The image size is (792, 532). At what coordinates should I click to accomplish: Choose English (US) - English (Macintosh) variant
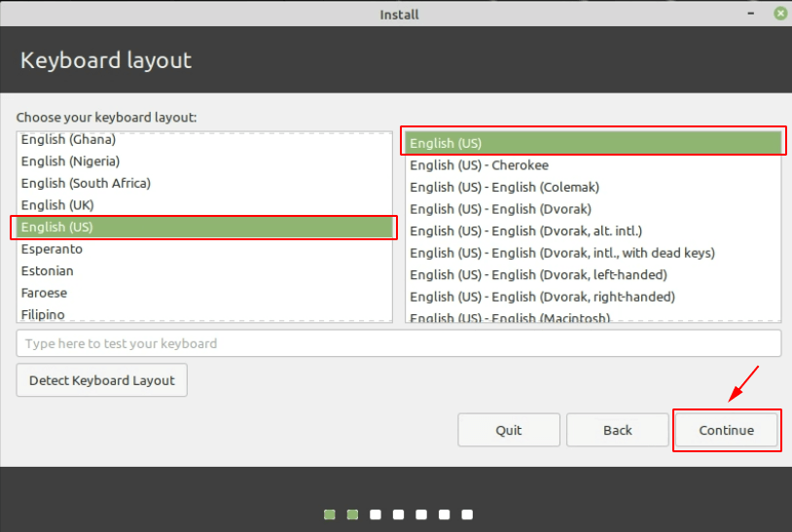[x=593, y=316]
